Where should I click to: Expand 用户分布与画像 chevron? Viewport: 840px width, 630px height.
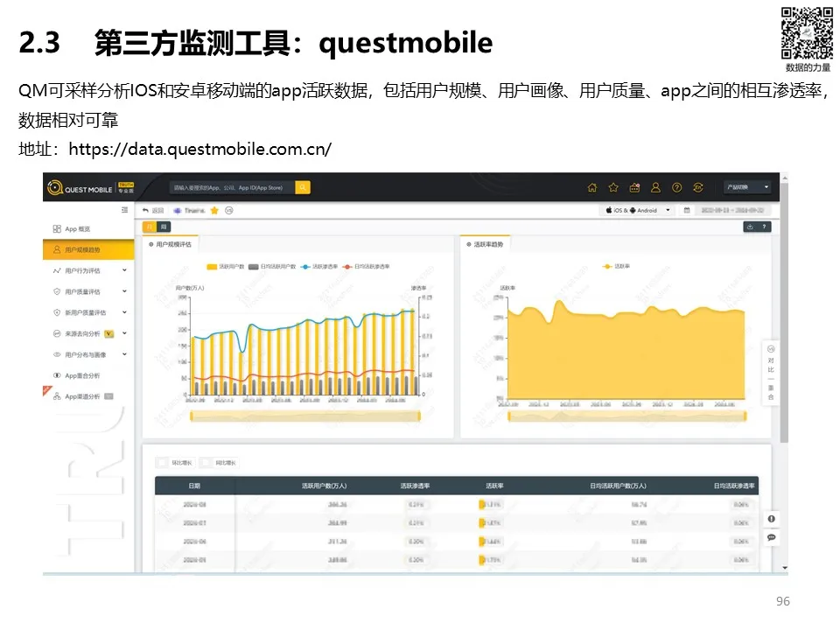(x=124, y=354)
